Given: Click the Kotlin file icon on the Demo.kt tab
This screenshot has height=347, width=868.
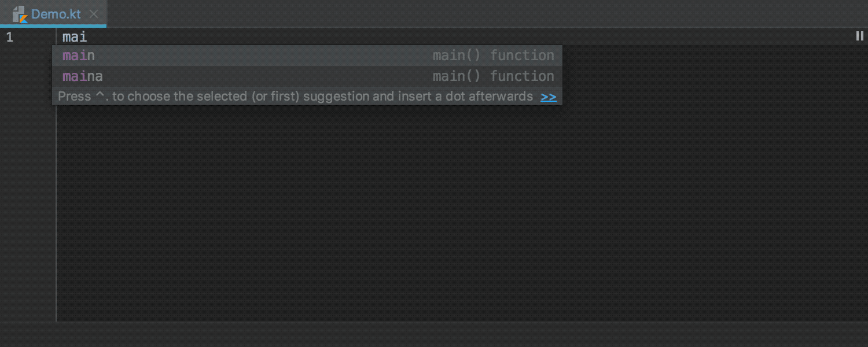Looking at the screenshot, I should point(21,14).
